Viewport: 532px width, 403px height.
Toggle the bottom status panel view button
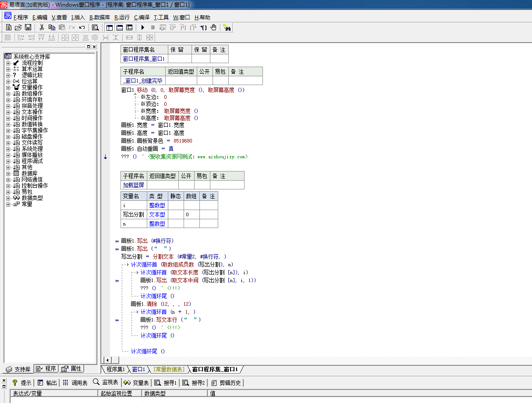[x=119, y=27]
